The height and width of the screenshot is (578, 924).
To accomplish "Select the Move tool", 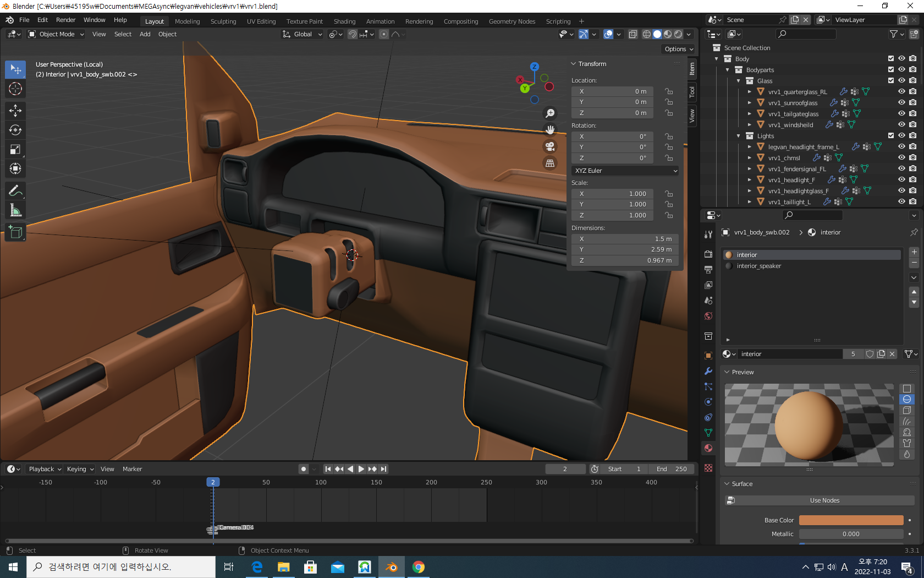I will (x=15, y=111).
